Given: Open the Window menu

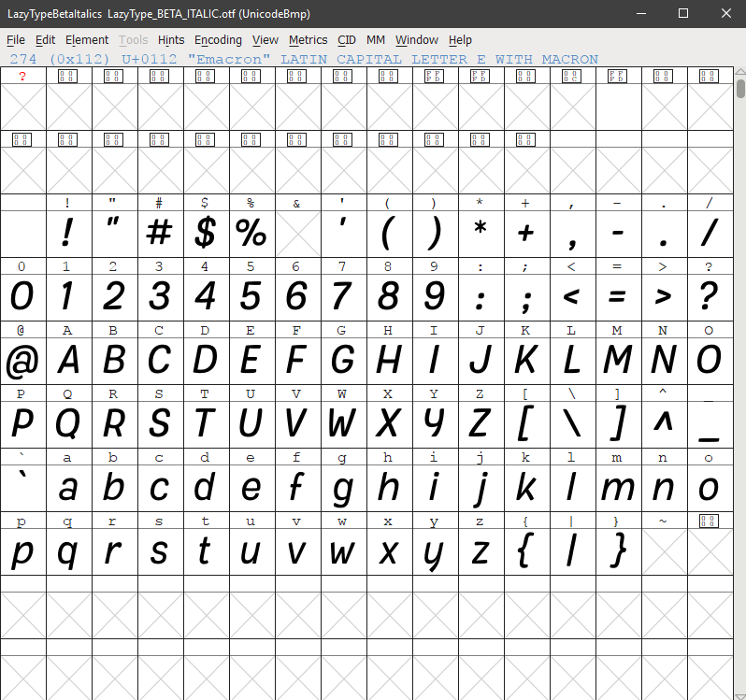Looking at the screenshot, I should [x=417, y=40].
